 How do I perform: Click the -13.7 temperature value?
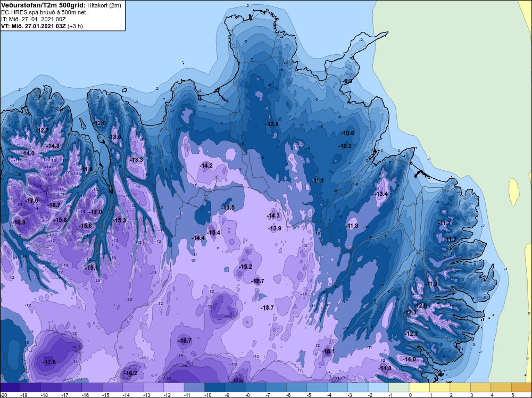coord(267,308)
